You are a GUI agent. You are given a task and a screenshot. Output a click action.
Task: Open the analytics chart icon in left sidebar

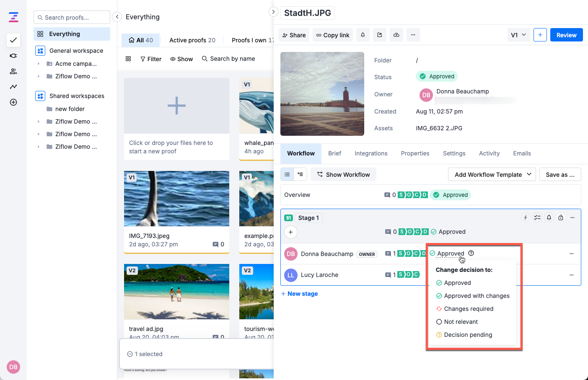click(13, 87)
